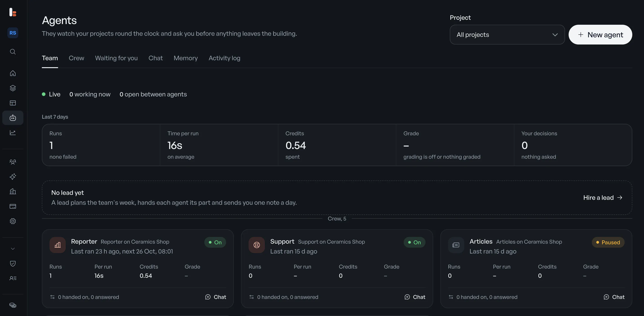Toggle the Support agent On status
This screenshot has width=644, height=316.
[x=414, y=242]
